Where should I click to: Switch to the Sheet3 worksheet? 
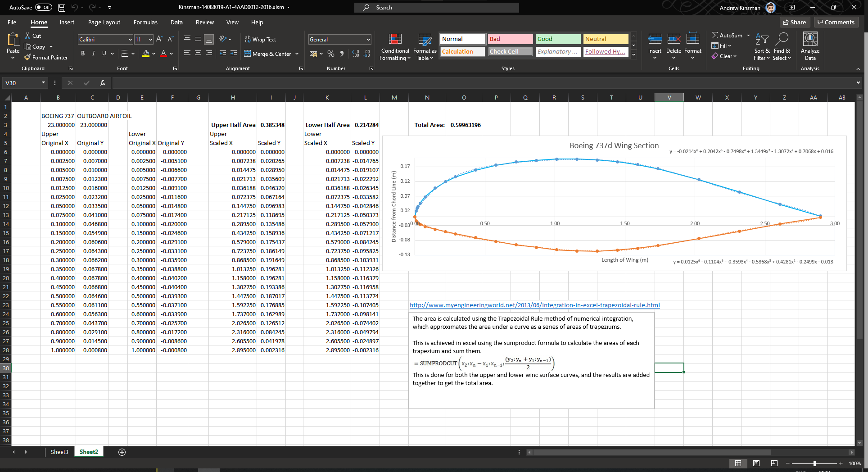click(59, 452)
